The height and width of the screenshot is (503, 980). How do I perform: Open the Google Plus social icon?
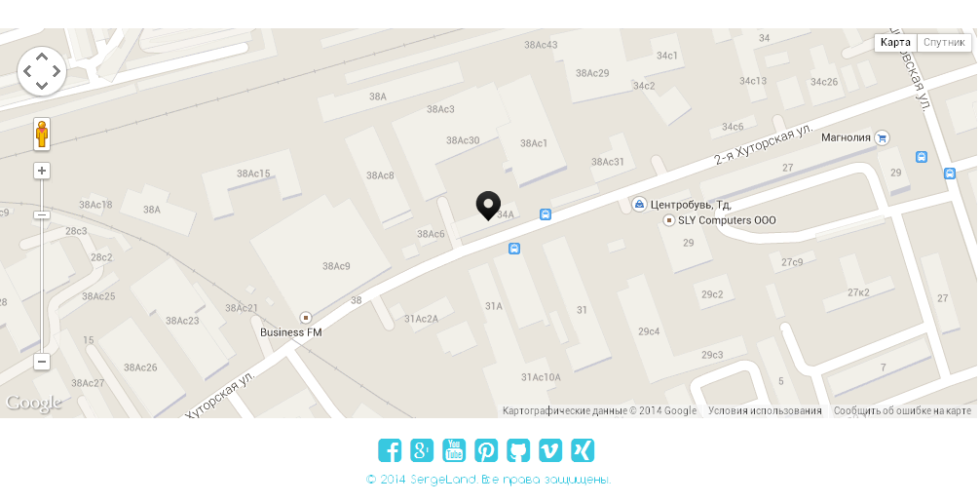(422, 450)
